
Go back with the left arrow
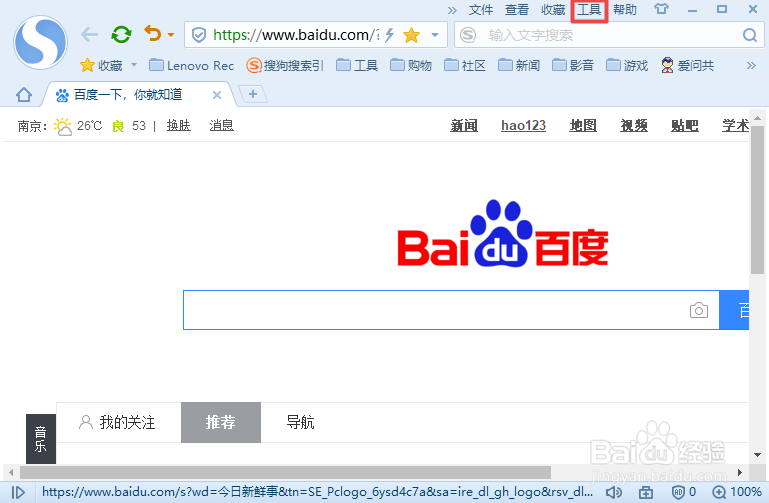pos(89,35)
